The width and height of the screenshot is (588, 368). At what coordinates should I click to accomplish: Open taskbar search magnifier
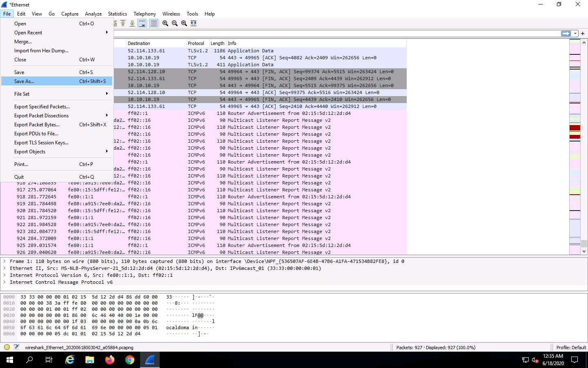pyautogui.click(x=29, y=360)
